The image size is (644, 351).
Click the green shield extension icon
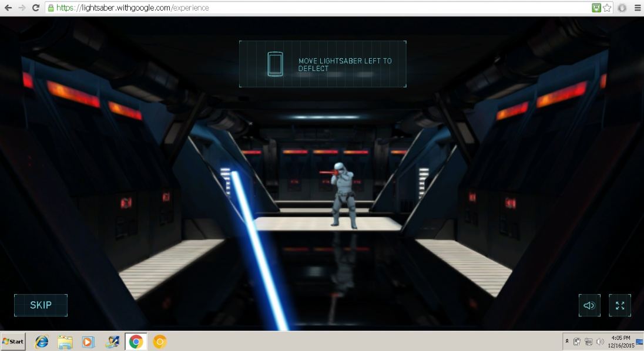pyautogui.click(x=596, y=8)
